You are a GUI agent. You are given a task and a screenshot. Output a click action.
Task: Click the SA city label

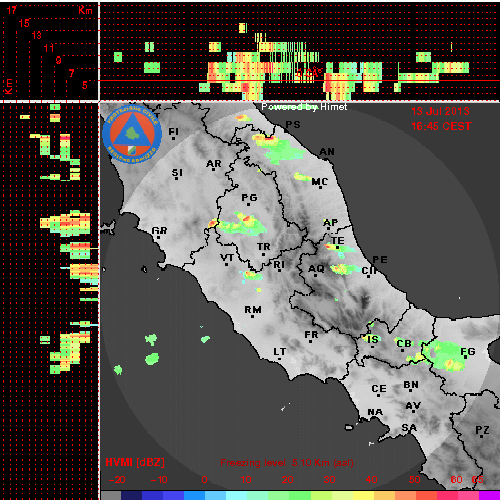click(409, 427)
